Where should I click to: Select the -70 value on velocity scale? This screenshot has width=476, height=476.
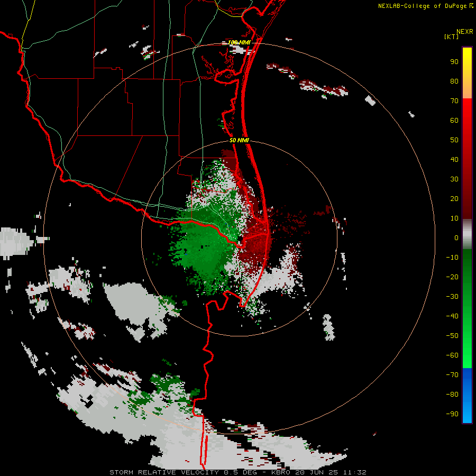coord(452,375)
